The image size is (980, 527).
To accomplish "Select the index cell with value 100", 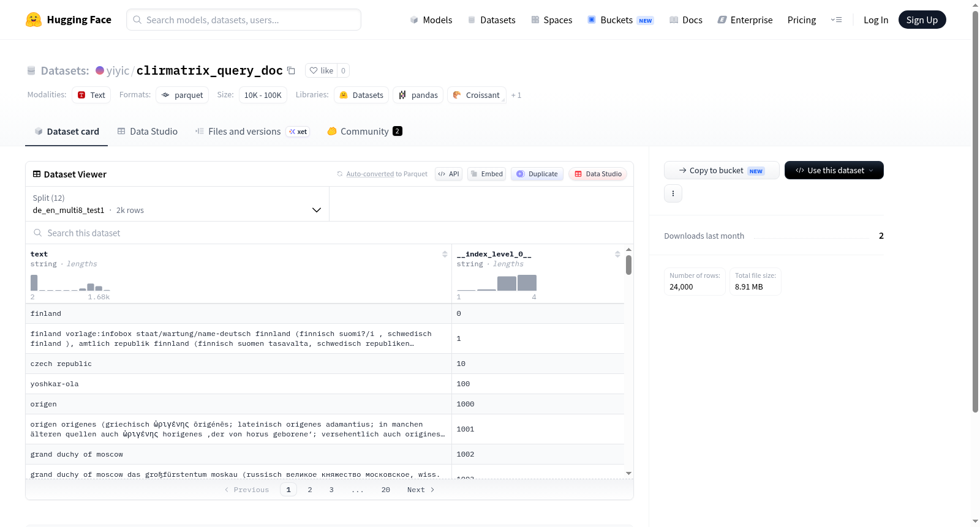I will [x=538, y=384].
